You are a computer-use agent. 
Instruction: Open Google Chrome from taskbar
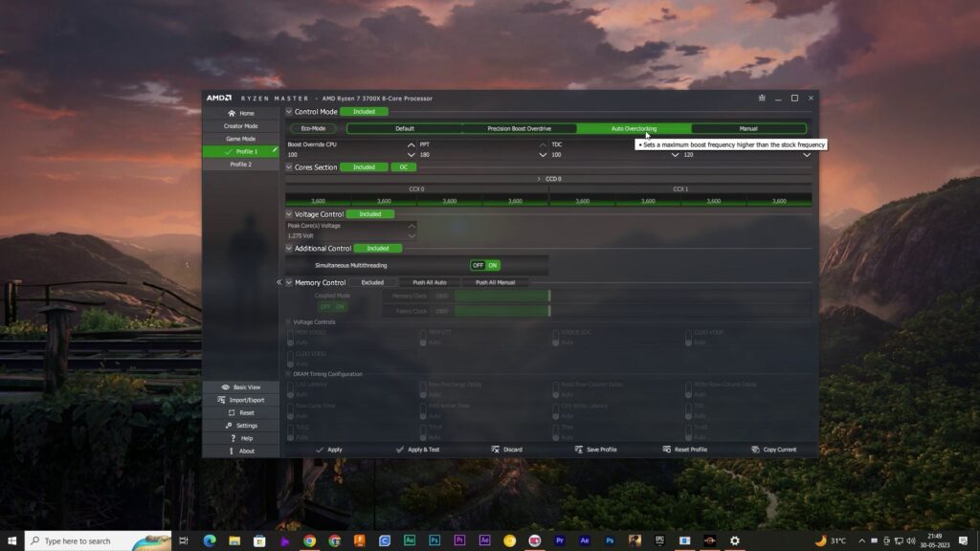pos(309,540)
